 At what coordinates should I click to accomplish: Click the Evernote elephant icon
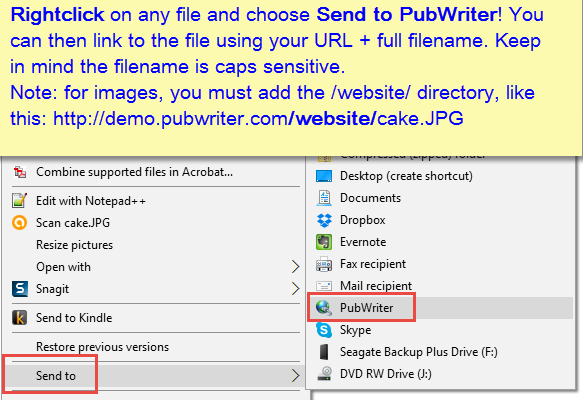click(324, 242)
